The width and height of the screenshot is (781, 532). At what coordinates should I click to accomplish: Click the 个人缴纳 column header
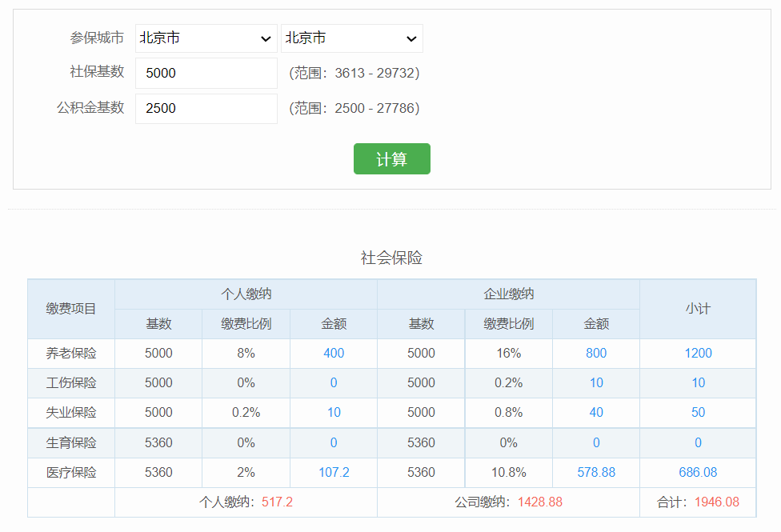click(x=246, y=294)
